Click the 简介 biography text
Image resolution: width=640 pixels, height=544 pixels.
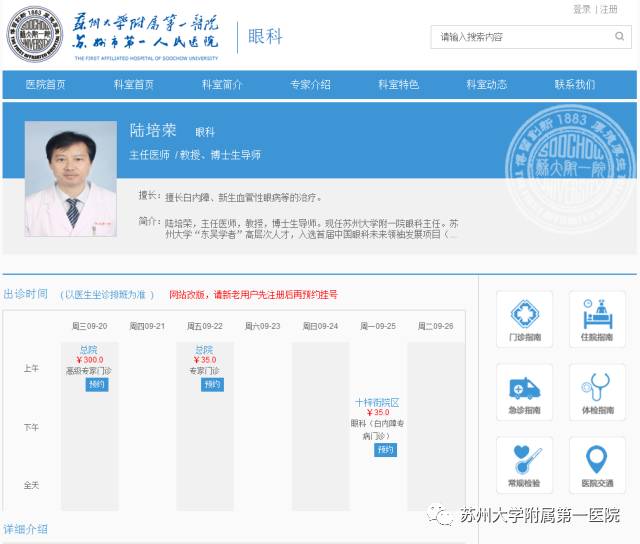click(x=311, y=229)
